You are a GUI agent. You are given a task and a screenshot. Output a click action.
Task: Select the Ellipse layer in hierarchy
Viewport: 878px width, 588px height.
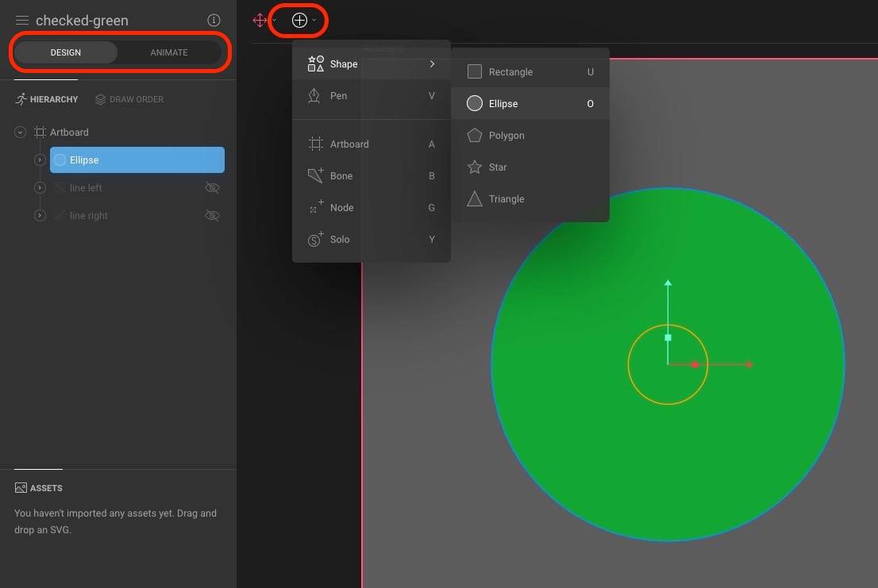pos(137,160)
